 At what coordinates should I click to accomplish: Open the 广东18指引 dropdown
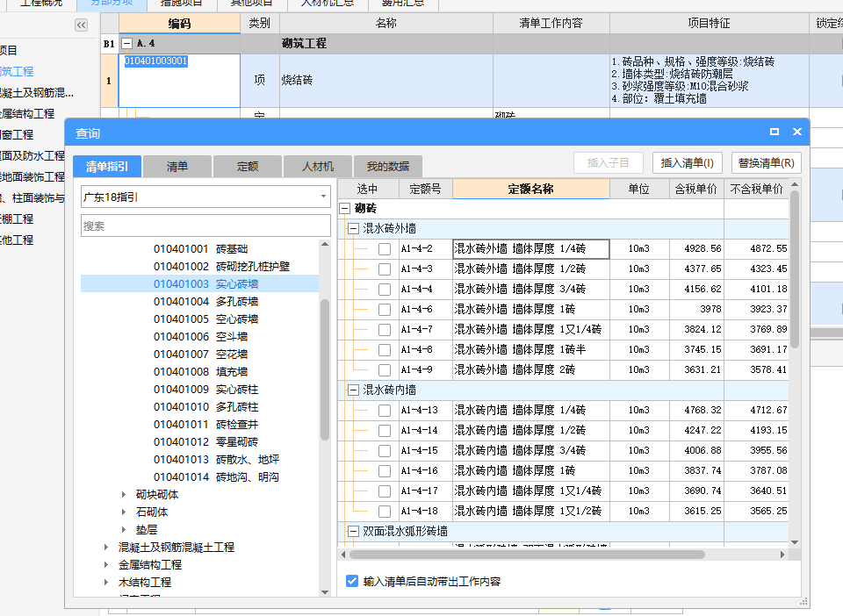point(323,197)
